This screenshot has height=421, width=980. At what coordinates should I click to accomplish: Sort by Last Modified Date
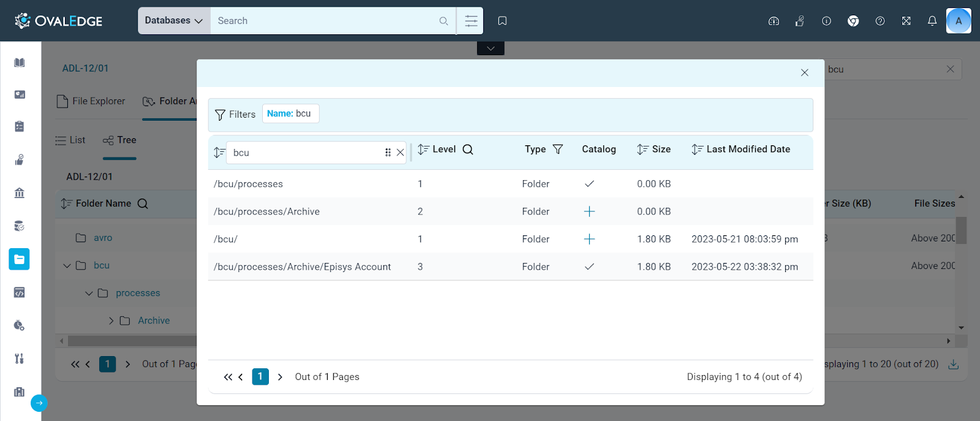tap(697, 150)
